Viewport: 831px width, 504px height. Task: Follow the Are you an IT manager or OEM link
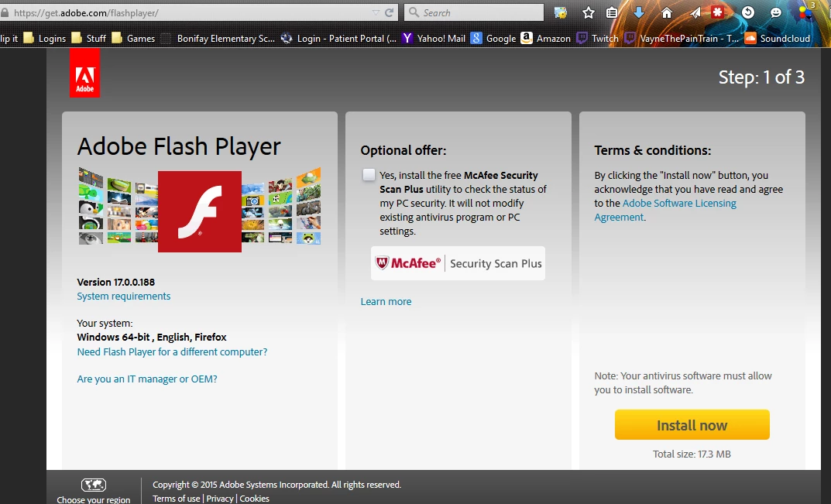tap(147, 379)
